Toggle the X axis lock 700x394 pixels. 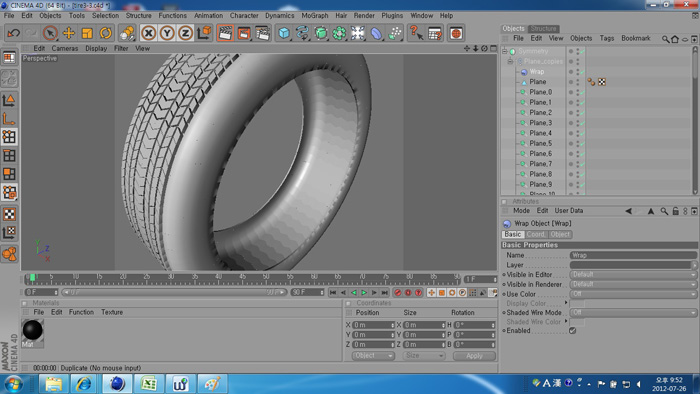coord(149,33)
